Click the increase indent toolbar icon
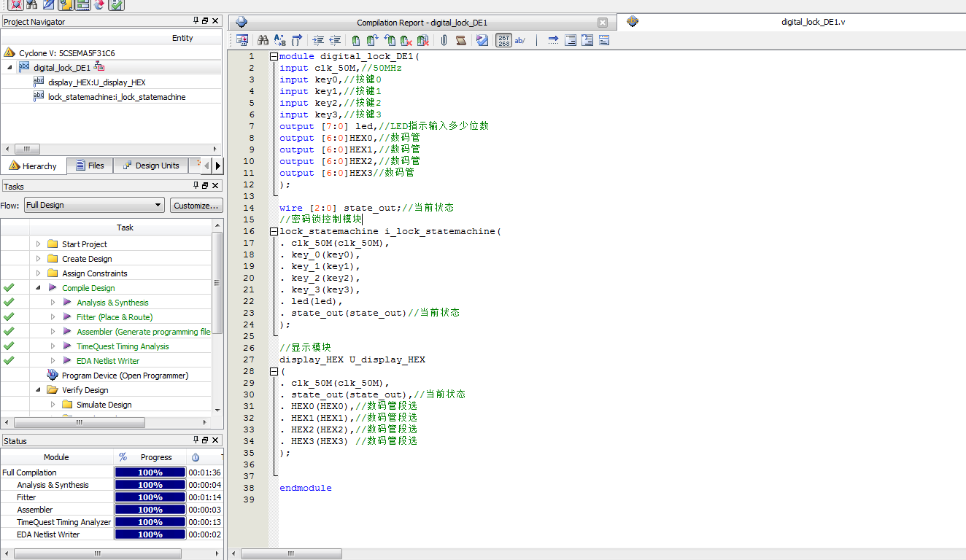Screen dimensions: 966x560 tap(318, 41)
